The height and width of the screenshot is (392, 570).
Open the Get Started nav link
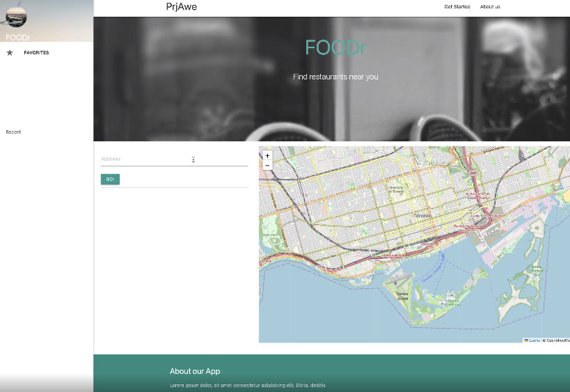pyautogui.click(x=457, y=7)
